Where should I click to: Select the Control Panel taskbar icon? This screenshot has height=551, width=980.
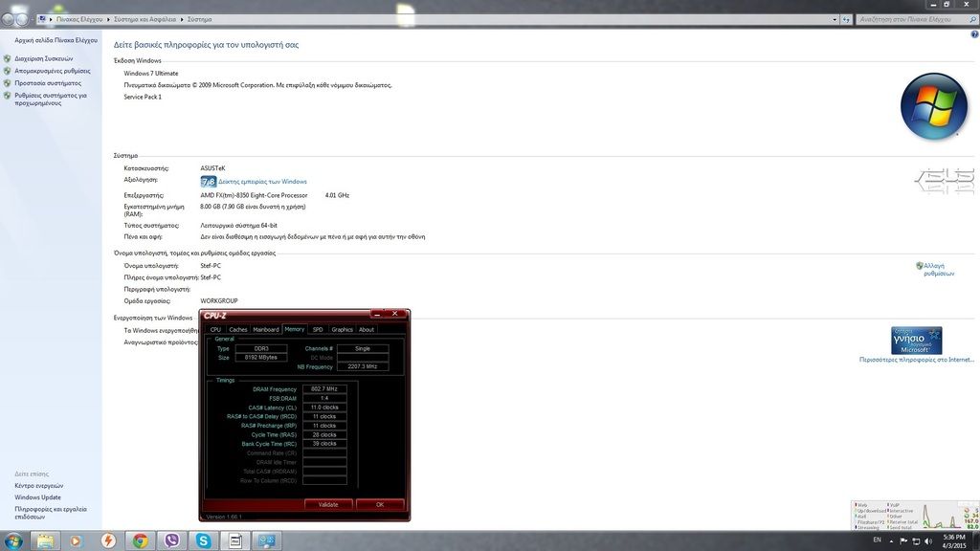click(268, 540)
